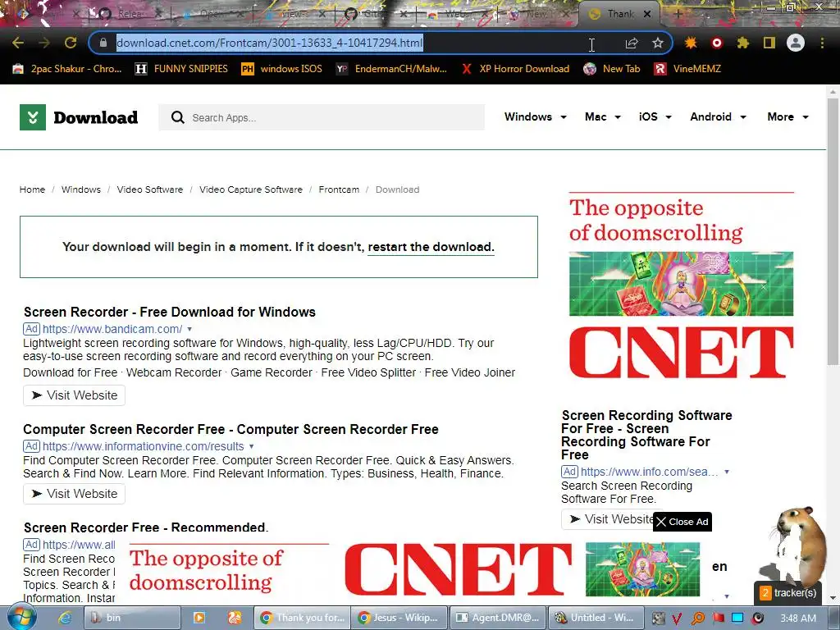The width and height of the screenshot is (840, 630).
Task: Open the orange sunburst extension icon
Action: (691, 43)
